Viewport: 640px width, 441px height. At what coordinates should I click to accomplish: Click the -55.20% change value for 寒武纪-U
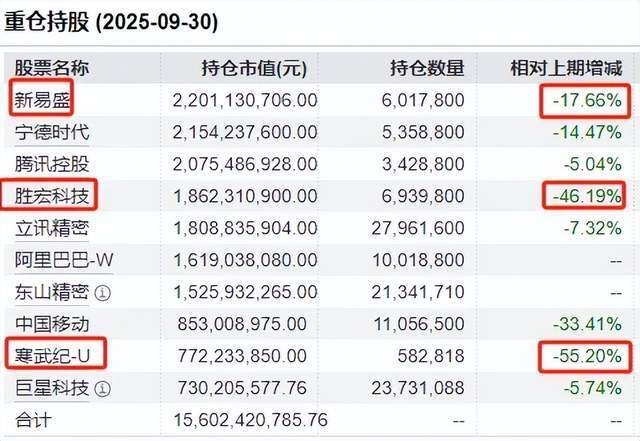point(585,355)
